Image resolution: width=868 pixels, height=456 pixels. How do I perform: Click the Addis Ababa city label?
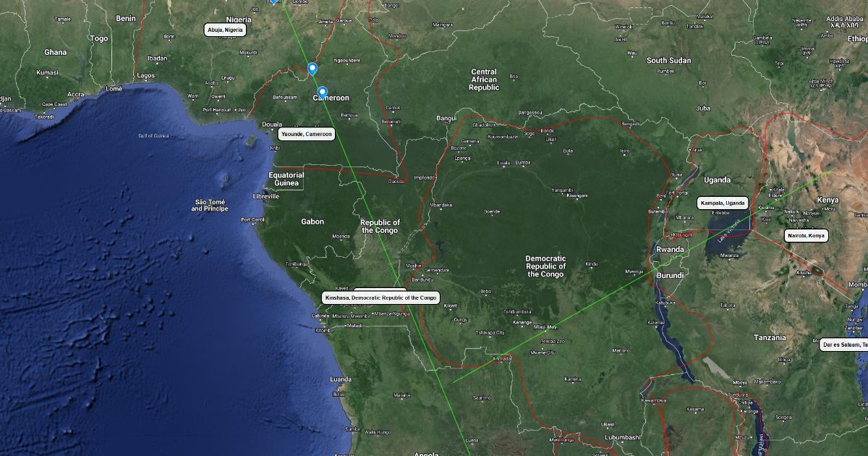point(845,18)
